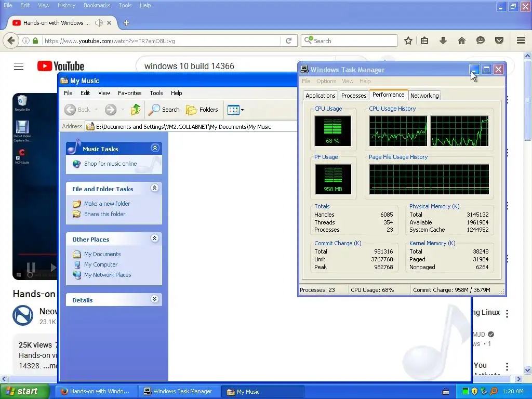Image resolution: width=532 pixels, height=399 pixels.
Task: Open Task Manager Help menu
Action: click(x=365, y=81)
